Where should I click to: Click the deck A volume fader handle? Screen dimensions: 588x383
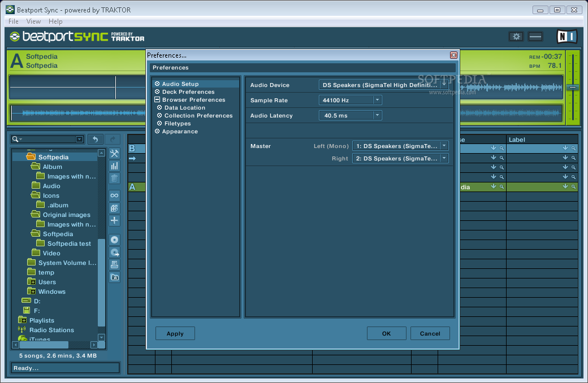[x=573, y=88]
